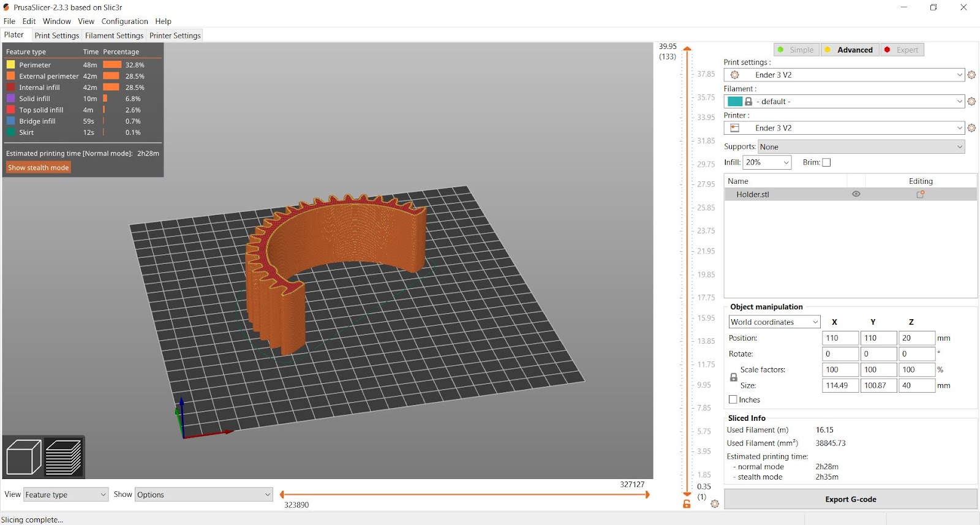Viewport: 980px width, 525px height.
Task: Select Holder.stl in object list
Action: [850, 194]
